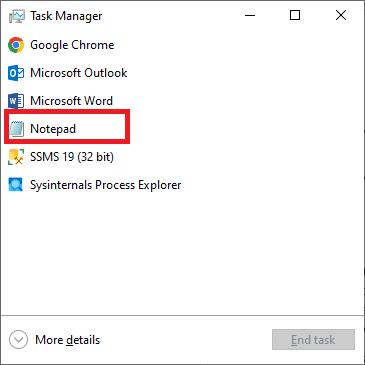Select the Notepad task entry
This screenshot has height=365, width=365.
tap(182, 129)
